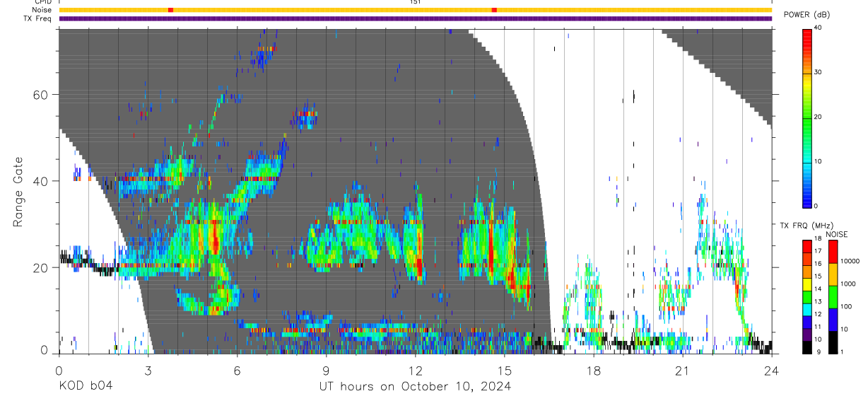
Task: Click the 1000 label on the NOISE scale
Action: 848,284
